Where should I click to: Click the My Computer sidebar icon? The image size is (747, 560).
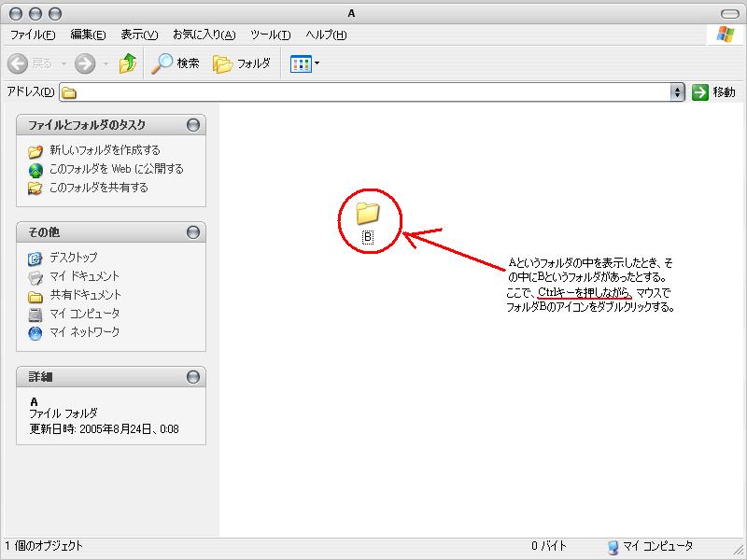[x=35, y=315]
